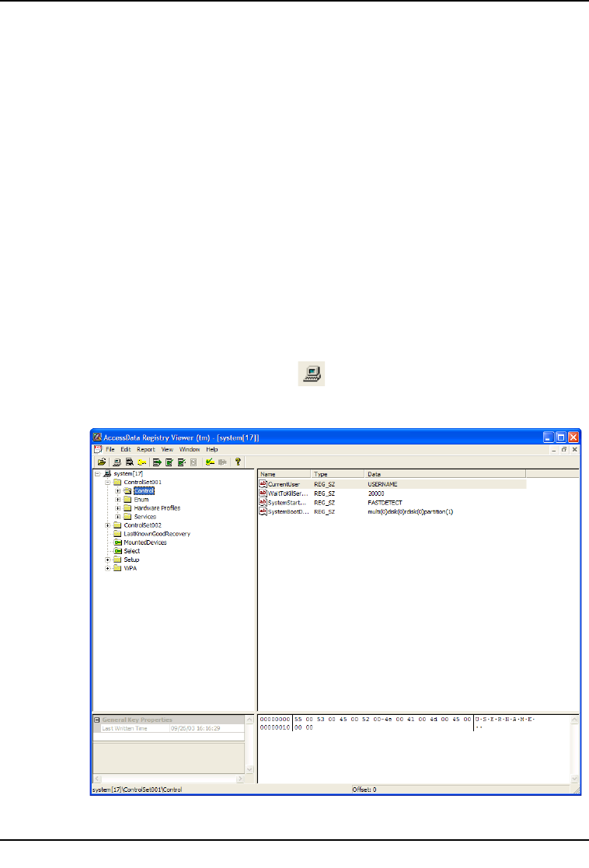Click the yellow key toolbar icon
Image resolution: width=589 pixels, height=868 pixels.
pyautogui.click(x=141, y=462)
